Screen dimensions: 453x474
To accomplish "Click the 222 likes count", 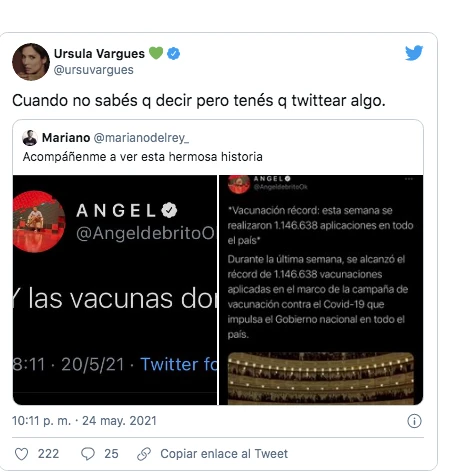I will tap(48, 454).
